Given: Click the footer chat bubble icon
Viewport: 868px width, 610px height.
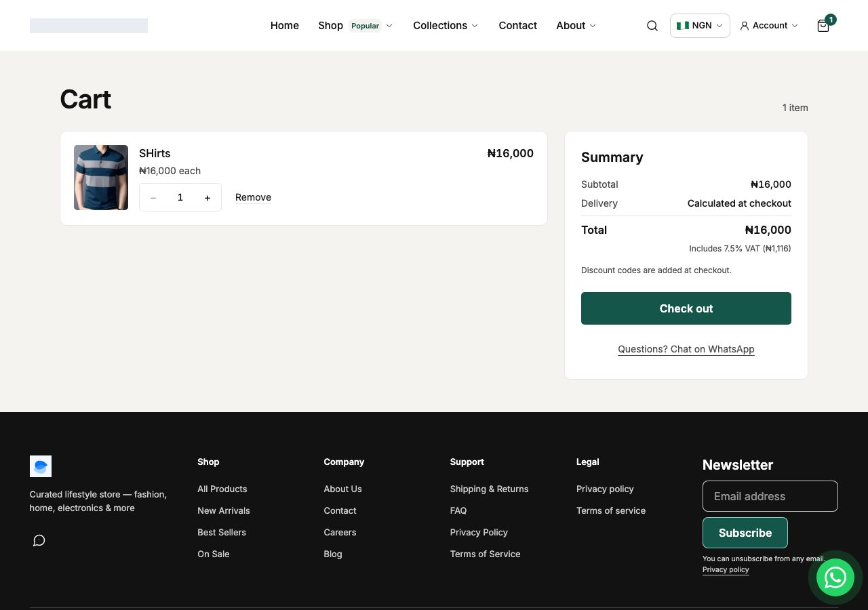Looking at the screenshot, I should 39,540.
